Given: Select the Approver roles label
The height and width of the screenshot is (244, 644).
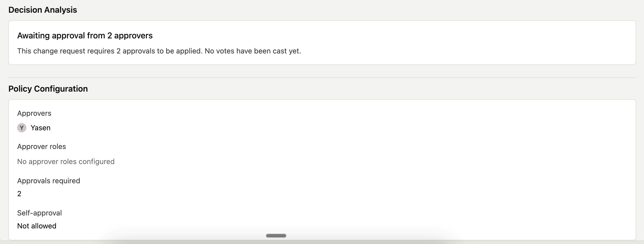Looking at the screenshot, I should coord(41,146).
